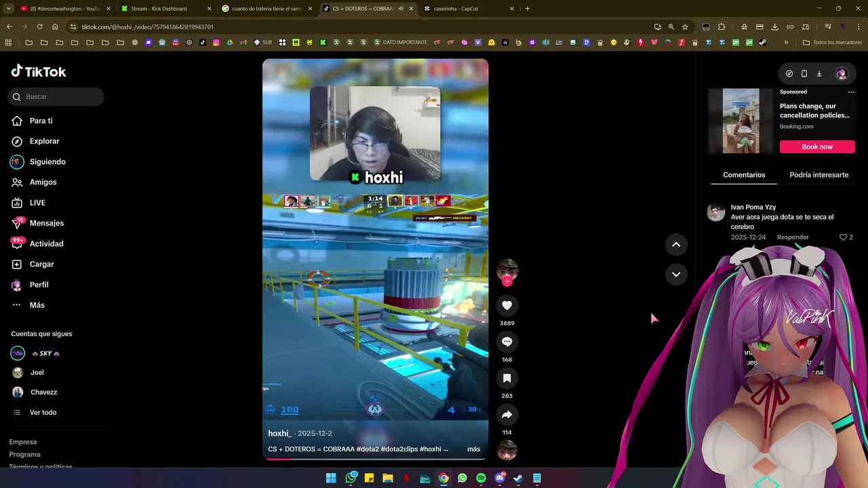Seek on the video progress bar
Image resolution: width=868 pixels, height=488 pixels.
[375, 459]
